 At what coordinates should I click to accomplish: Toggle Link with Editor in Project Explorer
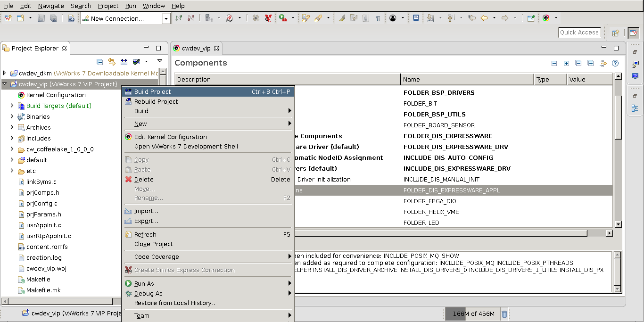112,61
